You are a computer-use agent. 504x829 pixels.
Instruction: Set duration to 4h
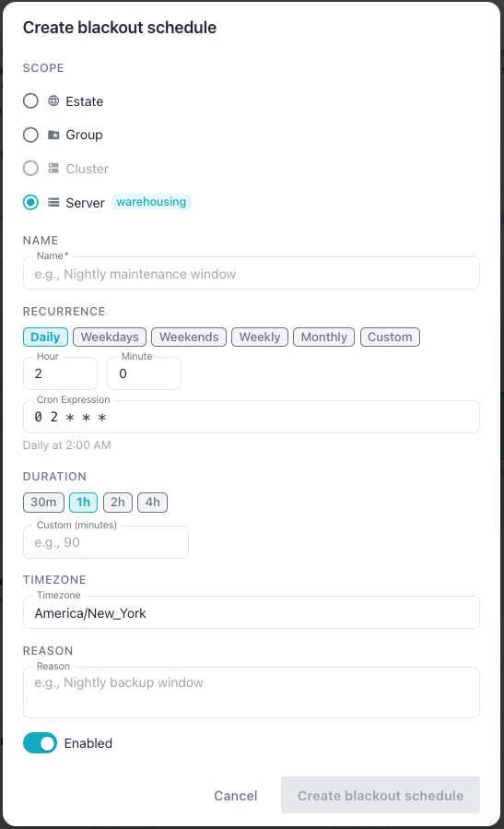(x=153, y=503)
